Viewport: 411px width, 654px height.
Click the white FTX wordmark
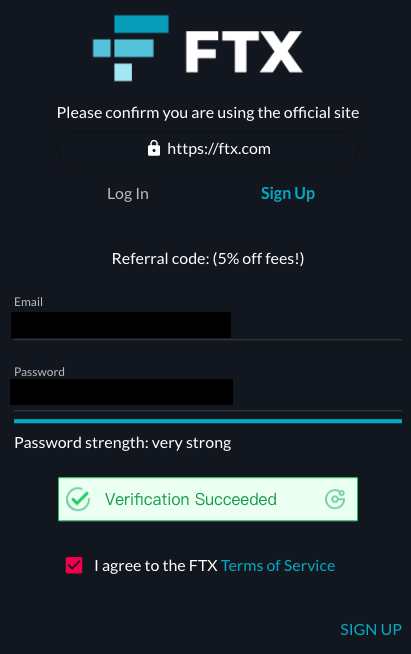pyautogui.click(x=244, y=52)
